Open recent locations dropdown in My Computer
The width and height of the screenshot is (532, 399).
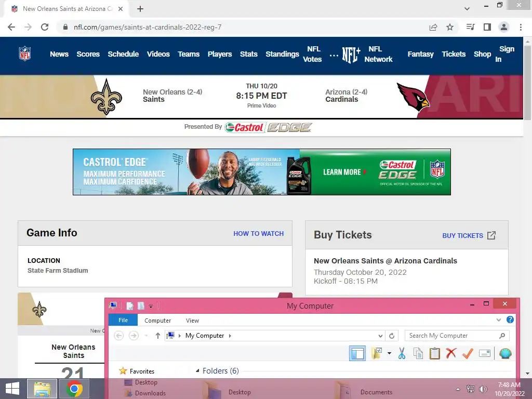(x=146, y=336)
